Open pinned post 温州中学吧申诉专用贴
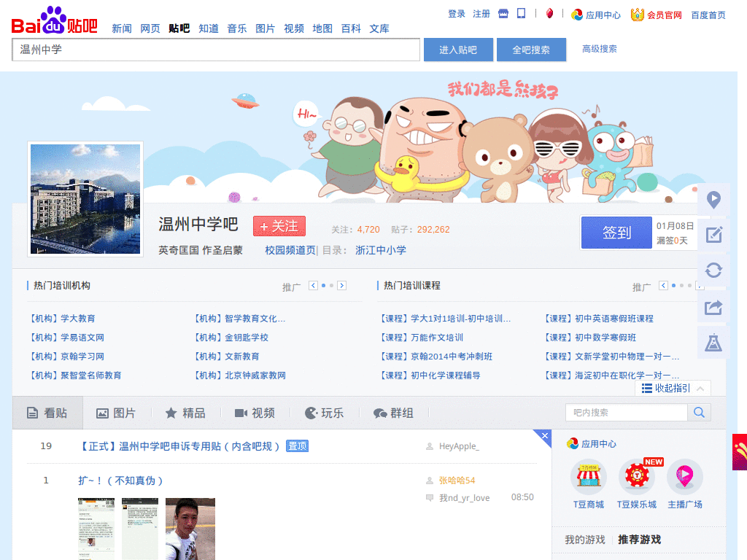The image size is (747, 560). [x=179, y=446]
